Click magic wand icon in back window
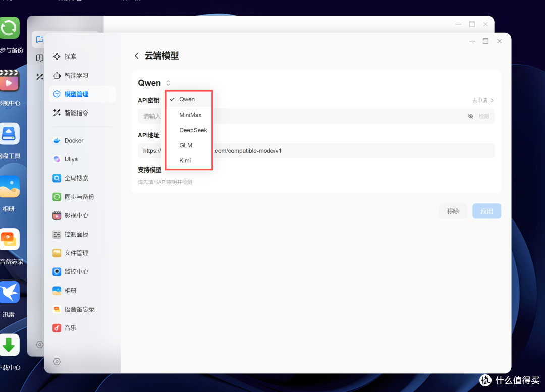Image resolution: width=545 pixels, height=392 pixels. click(x=40, y=77)
